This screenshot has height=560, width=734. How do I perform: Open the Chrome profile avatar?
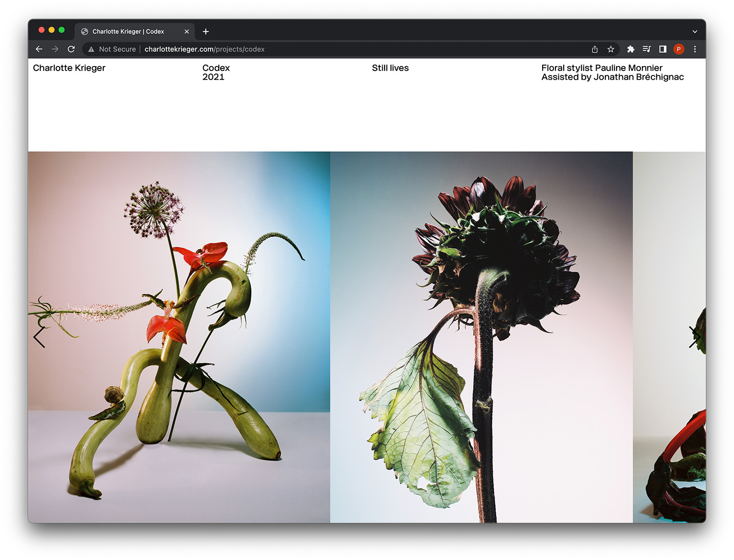679,49
